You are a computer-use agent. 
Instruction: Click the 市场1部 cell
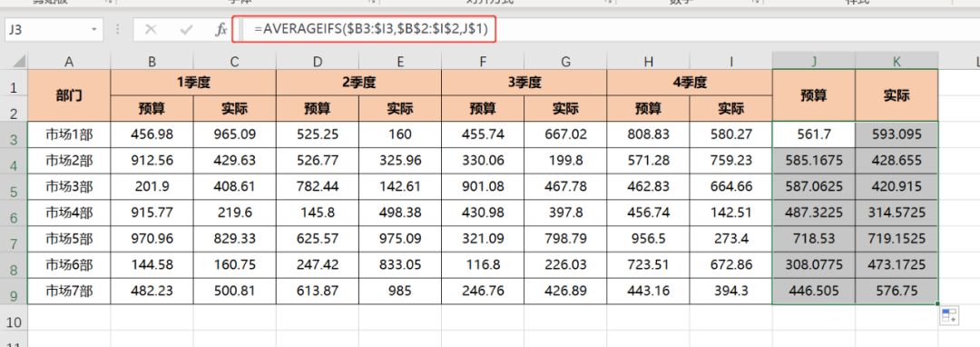(69, 134)
